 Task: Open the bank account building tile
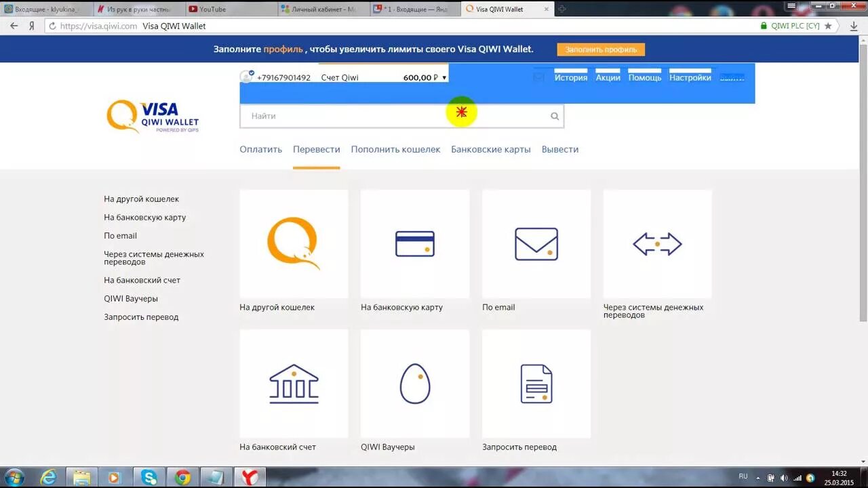click(294, 384)
